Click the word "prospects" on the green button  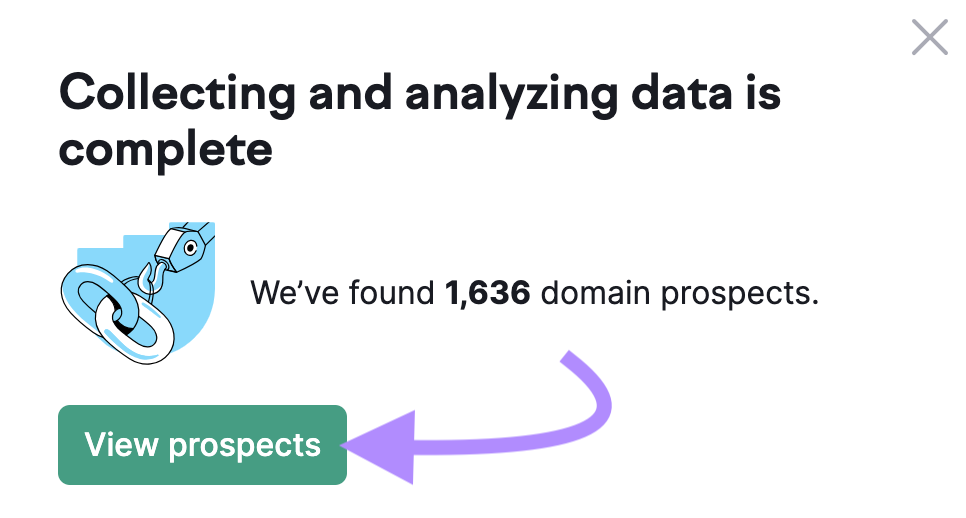click(244, 445)
